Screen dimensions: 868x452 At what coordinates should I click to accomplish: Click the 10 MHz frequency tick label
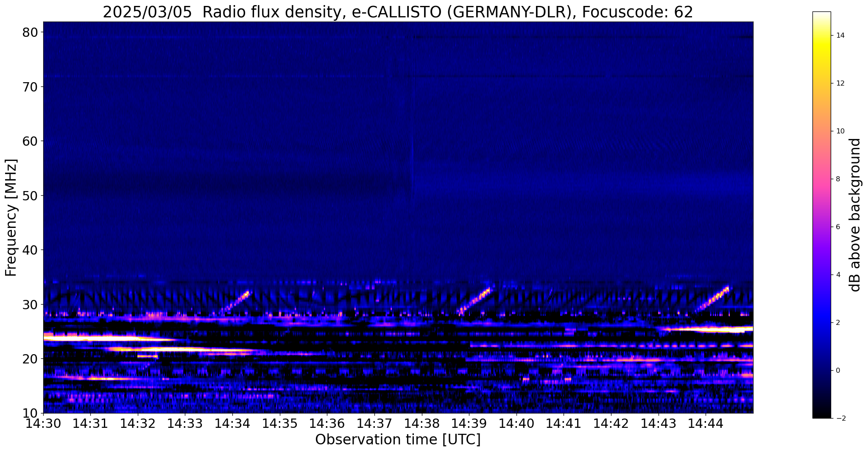click(x=31, y=413)
